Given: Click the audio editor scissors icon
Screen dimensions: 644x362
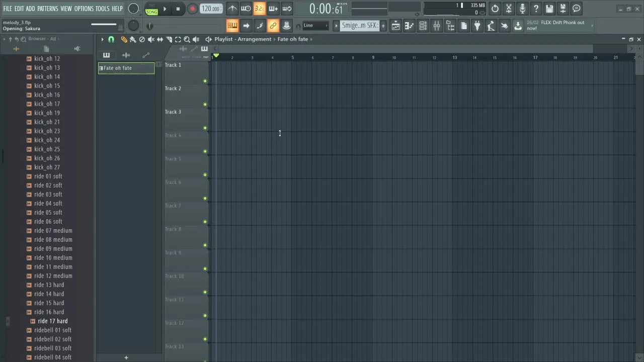Looking at the screenshot, I should click(509, 9).
